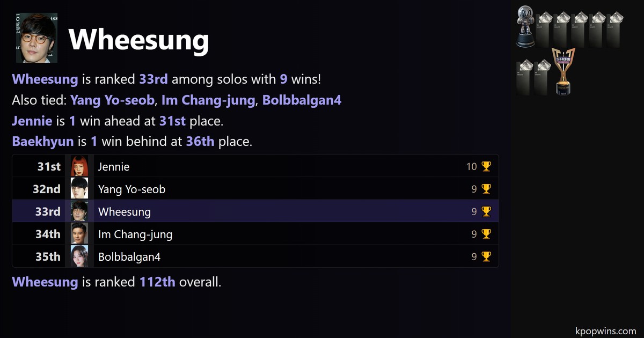
Task: Click Yang Yo-seob's avatar in the table
Action: (x=79, y=189)
